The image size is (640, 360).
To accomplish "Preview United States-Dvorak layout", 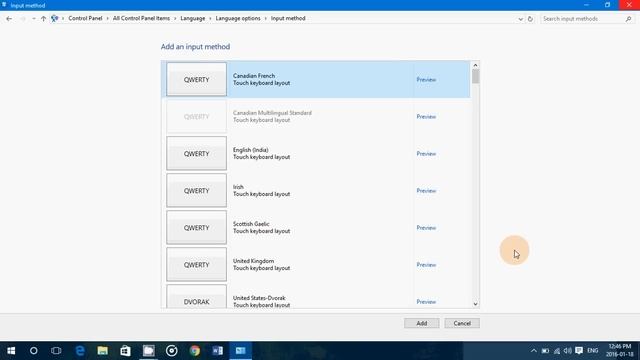I will (426, 302).
